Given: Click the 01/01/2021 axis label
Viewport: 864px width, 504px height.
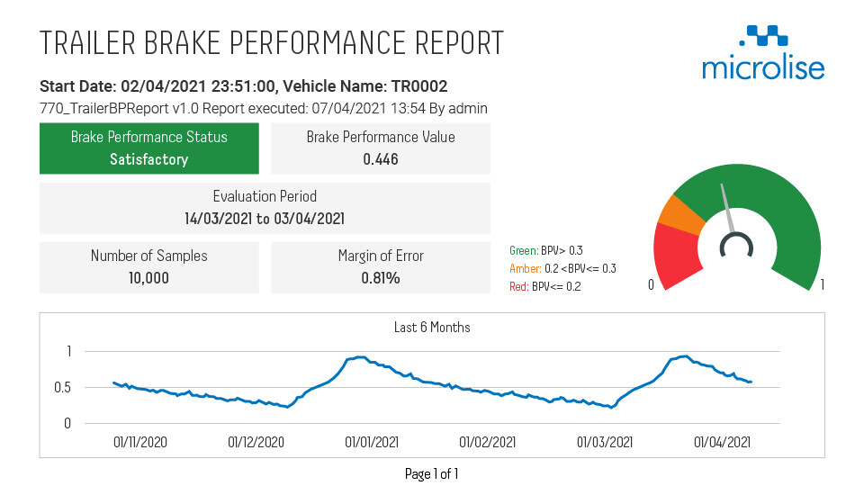Looking at the screenshot, I should pyautogui.click(x=372, y=442).
